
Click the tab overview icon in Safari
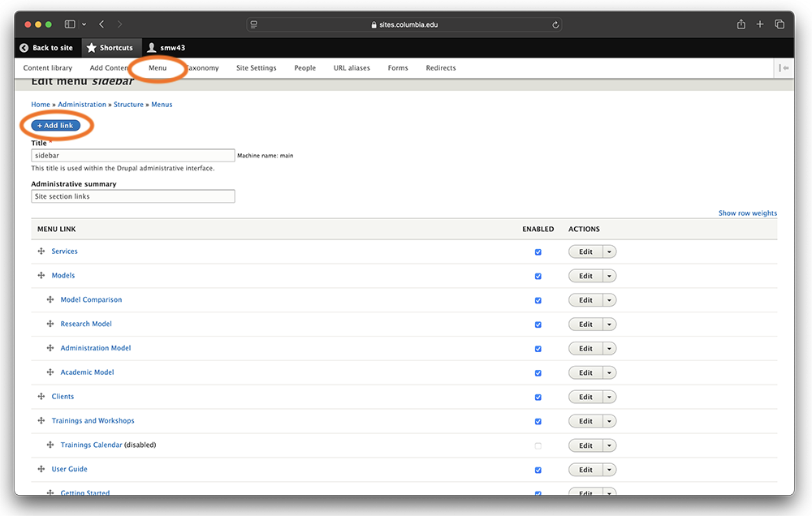tap(780, 24)
